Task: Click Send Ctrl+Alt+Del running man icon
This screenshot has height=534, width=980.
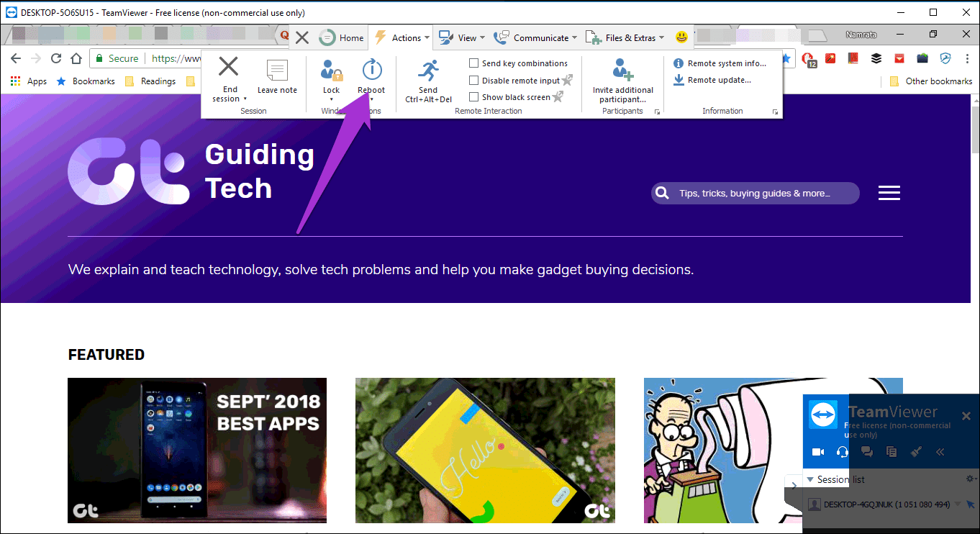Action: tap(428, 70)
